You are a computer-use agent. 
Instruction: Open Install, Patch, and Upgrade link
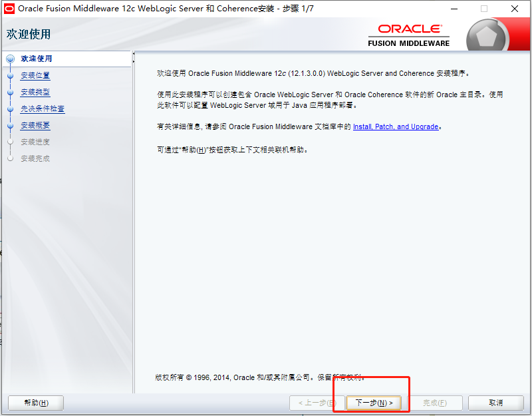tap(396, 126)
